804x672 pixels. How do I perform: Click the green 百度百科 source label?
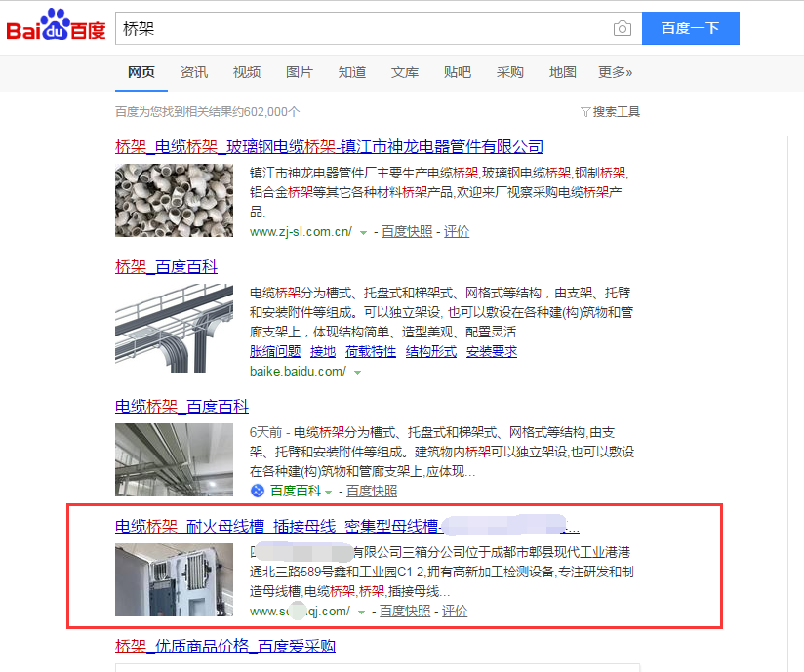click(x=296, y=491)
